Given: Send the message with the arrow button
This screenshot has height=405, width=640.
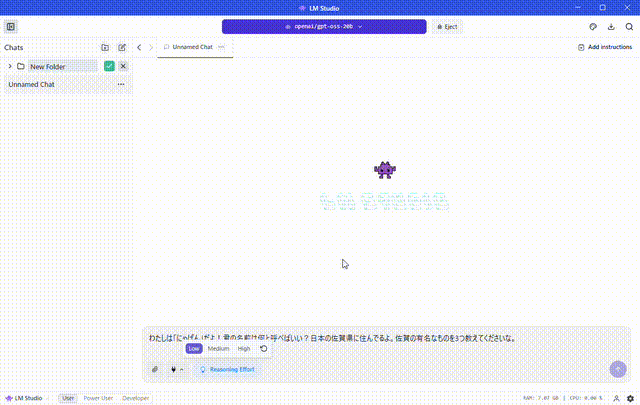Looking at the screenshot, I should (x=618, y=369).
